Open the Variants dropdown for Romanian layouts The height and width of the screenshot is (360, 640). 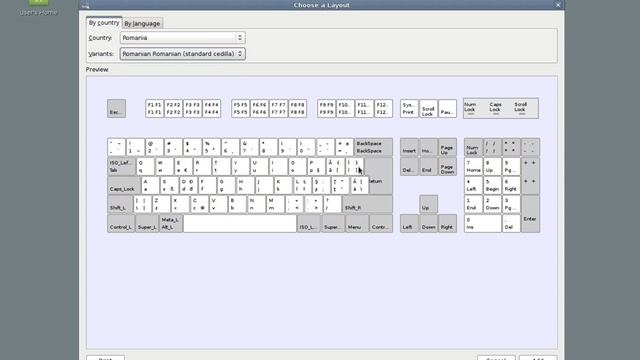pyautogui.click(x=182, y=54)
